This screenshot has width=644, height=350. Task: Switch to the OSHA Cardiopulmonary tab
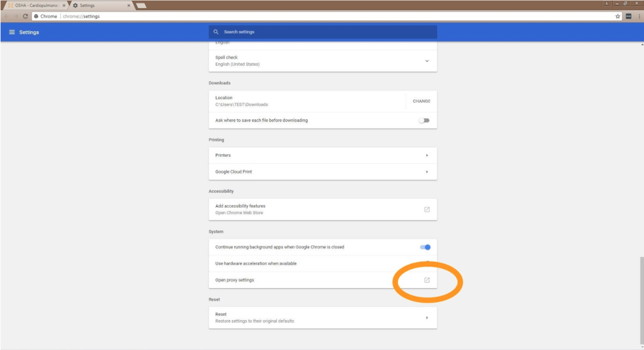tap(35, 6)
